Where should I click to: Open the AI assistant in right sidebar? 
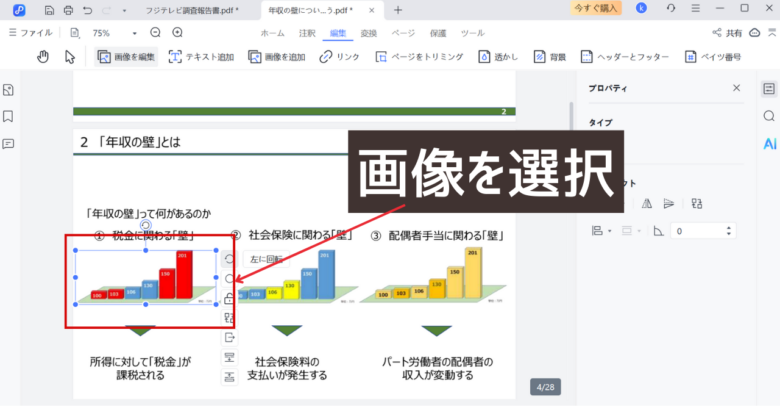[769, 143]
